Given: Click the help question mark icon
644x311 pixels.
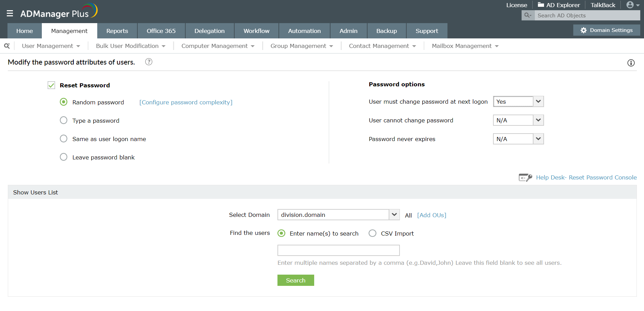Looking at the screenshot, I should tap(149, 62).
